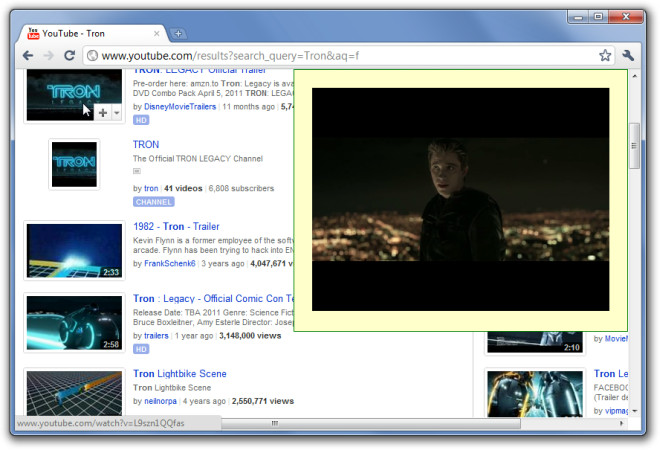Minimize the Chrome window
The width and height of the screenshot is (660, 450).
pyautogui.click(x=578, y=17)
